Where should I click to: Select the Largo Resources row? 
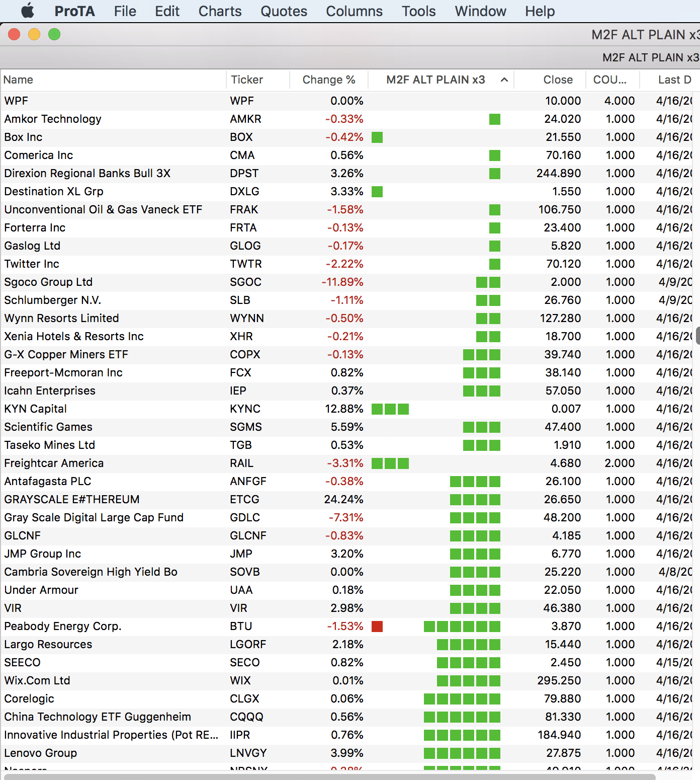tap(347, 645)
